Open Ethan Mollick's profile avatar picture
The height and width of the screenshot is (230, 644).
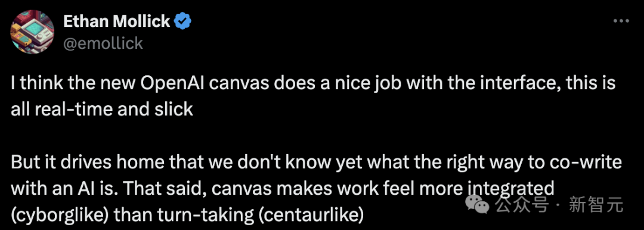click(x=33, y=32)
